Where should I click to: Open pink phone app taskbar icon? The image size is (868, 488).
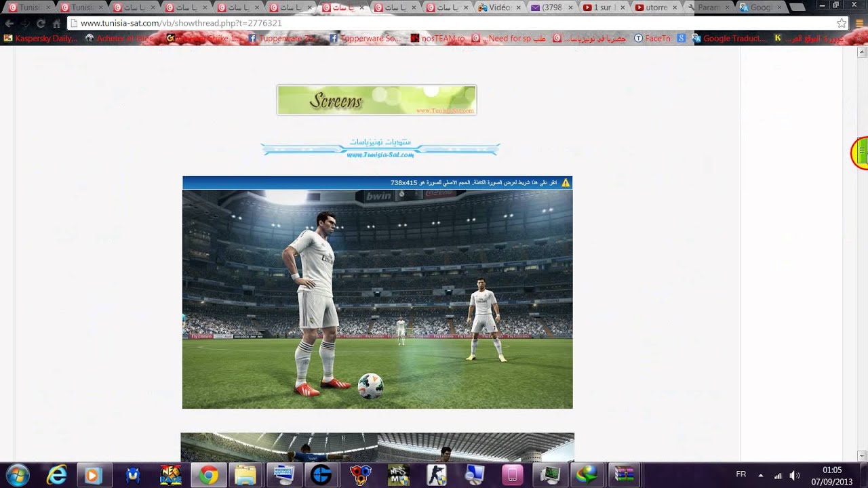coord(512,474)
